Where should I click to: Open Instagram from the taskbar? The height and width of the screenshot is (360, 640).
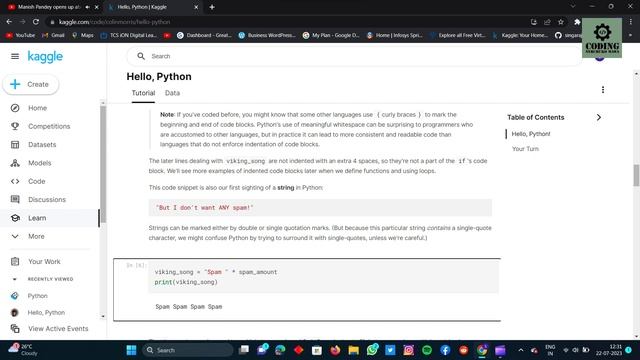(x=409, y=350)
